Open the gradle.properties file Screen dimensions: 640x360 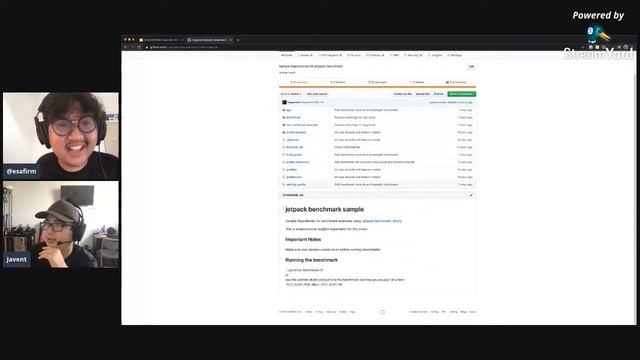pos(298,162)
